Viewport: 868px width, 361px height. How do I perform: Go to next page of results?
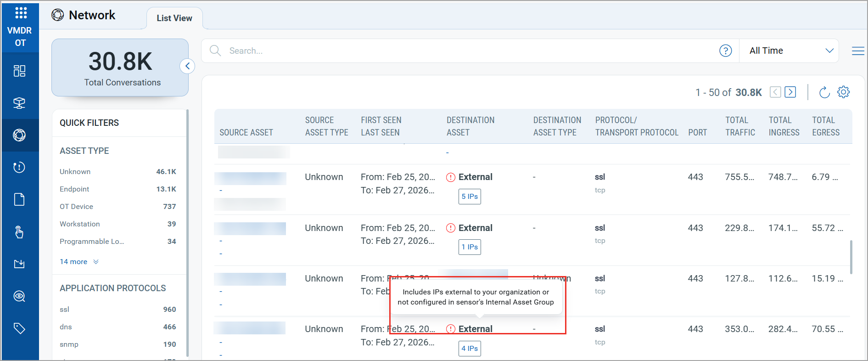click(790, 92)
